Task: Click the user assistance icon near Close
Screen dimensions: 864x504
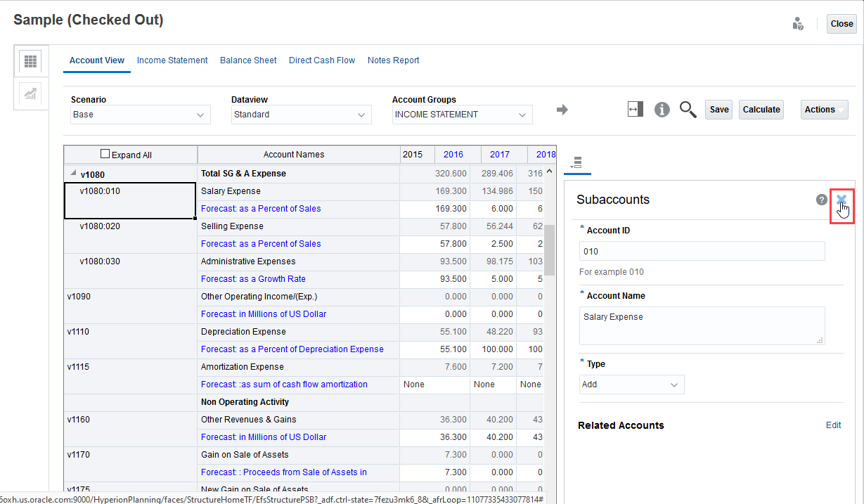Action: click(x=797, y=24)
